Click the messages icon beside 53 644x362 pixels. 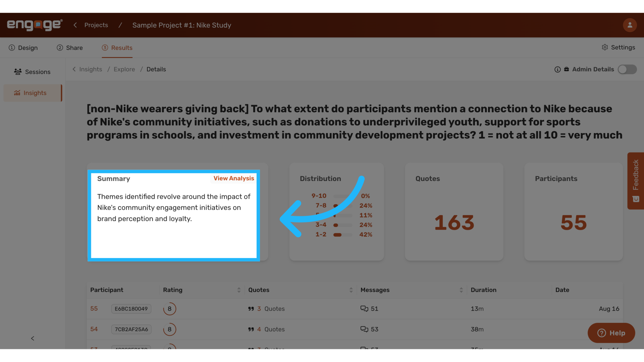pyautogui.click(x=364, y=329)
